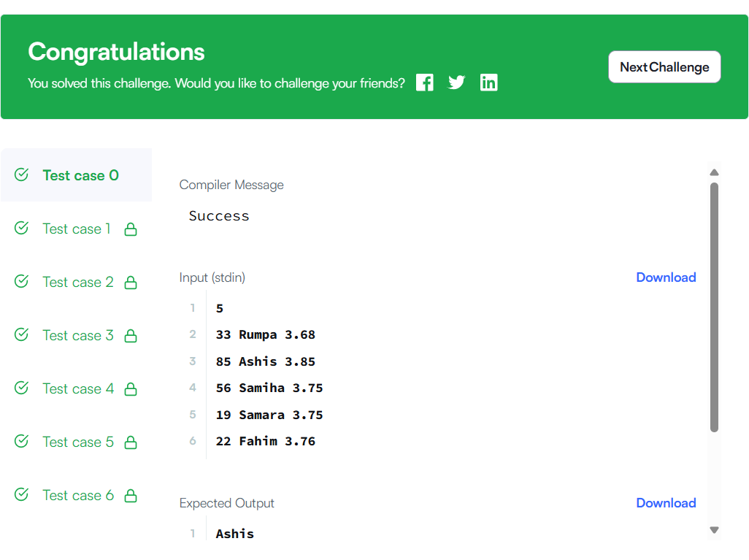
Task: Click the lock icon beside Test case 5
Action: coord(131,442)
